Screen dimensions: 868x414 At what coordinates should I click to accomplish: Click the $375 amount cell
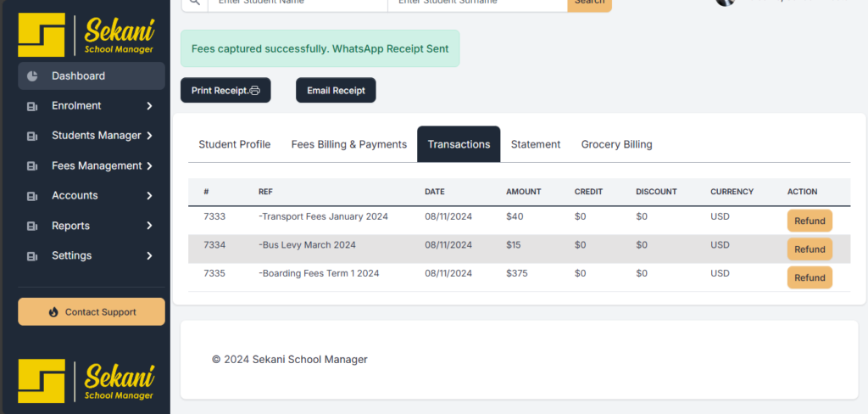point(516,273)
